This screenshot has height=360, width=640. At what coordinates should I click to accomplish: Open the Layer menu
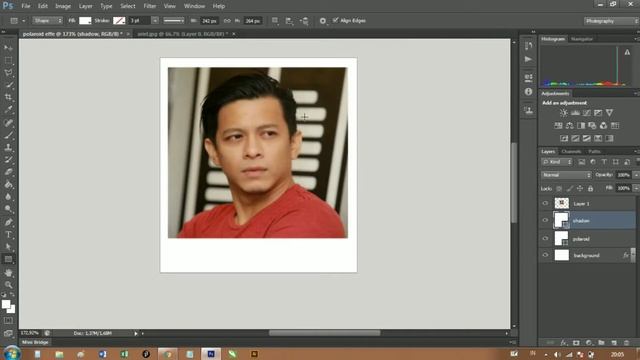click(x=86, y=6)
